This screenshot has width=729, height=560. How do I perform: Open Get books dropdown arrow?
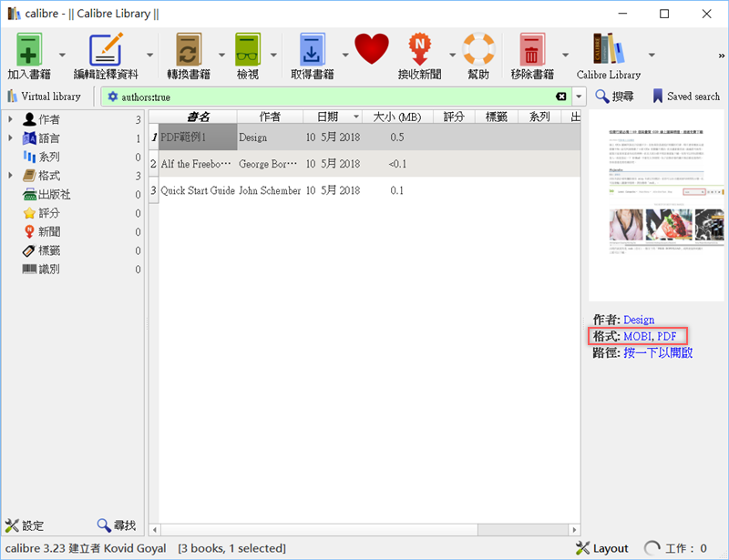(x=345, y=55)
